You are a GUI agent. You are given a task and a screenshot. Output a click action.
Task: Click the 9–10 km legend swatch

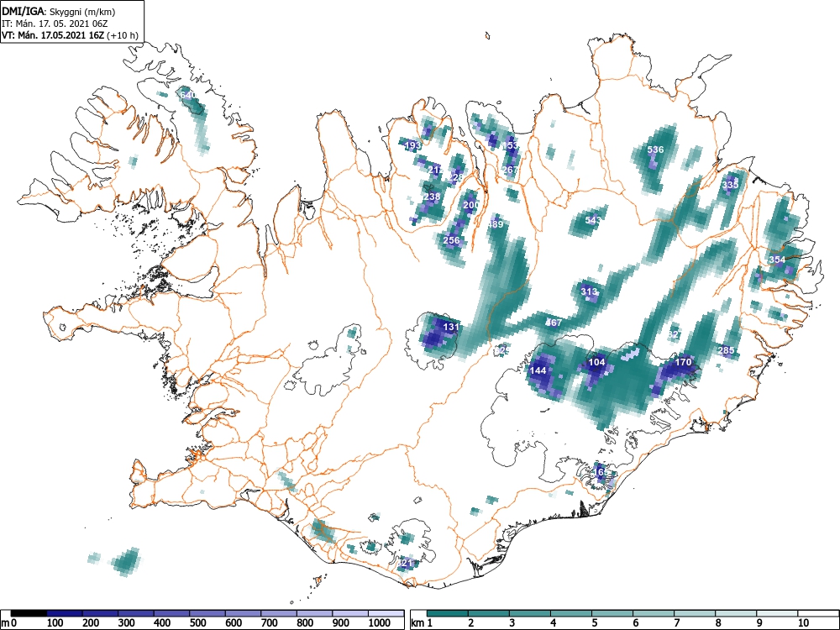[x=777, y=613]
